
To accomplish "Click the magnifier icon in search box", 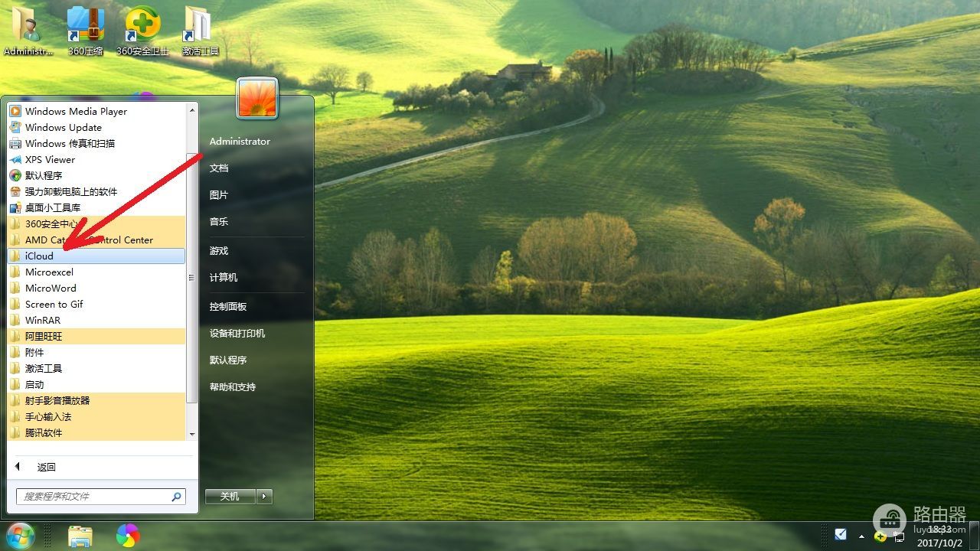I will coord(177,496).
